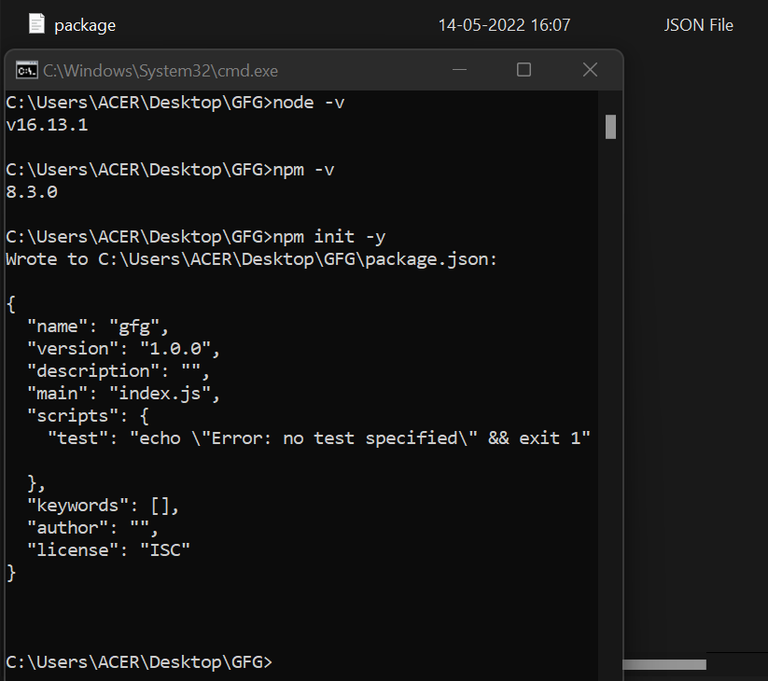Click the C:\Windows\System32\cmd.exe title text

pos(160,71)
